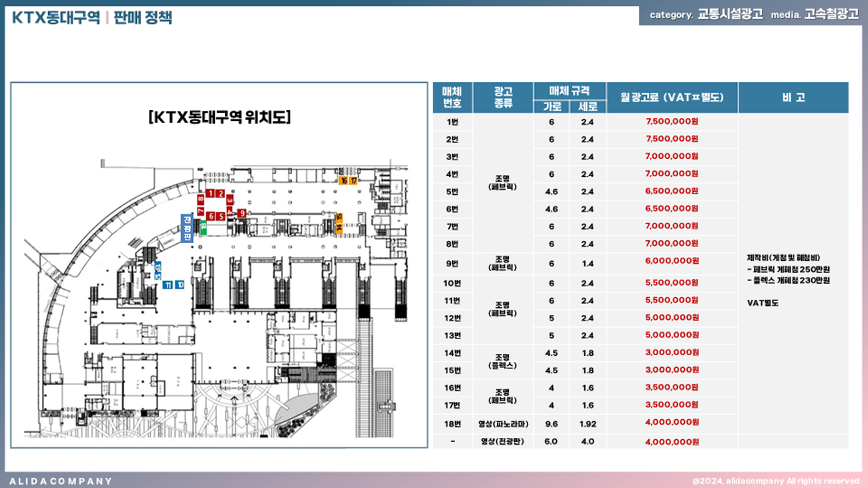This screenshot has height=488, width=868.
Task: Click the alidacompany copyright notice
Action: 775,481
